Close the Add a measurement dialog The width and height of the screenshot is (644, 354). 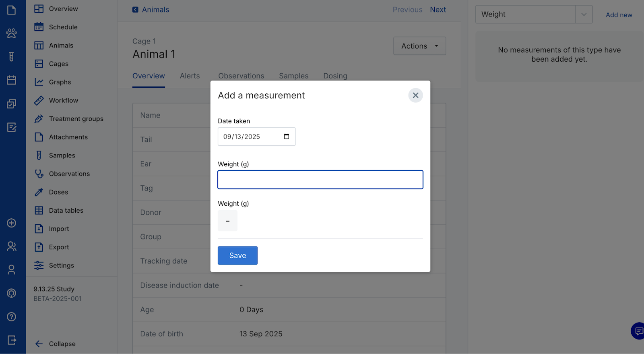[415, 95]
